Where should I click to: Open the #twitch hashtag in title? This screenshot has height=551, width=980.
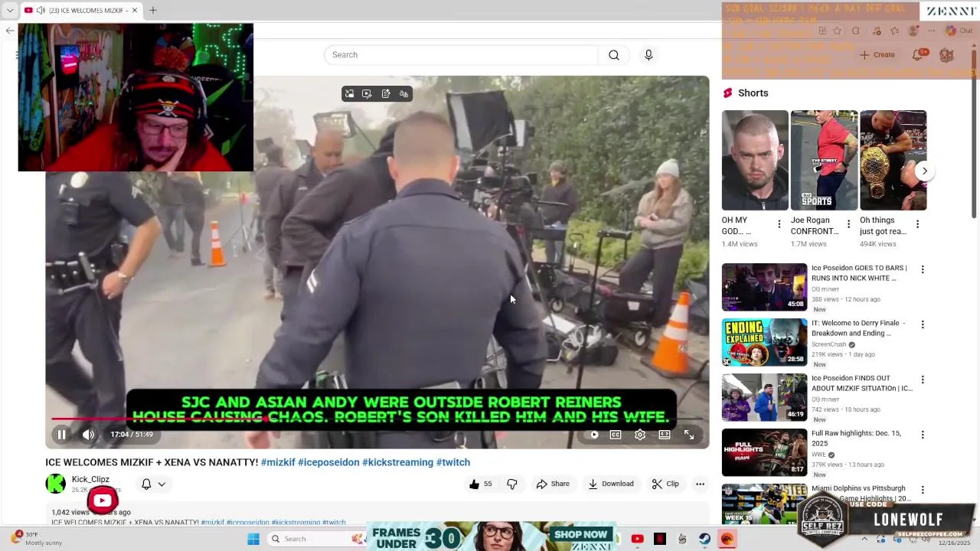tap(453, 462)
